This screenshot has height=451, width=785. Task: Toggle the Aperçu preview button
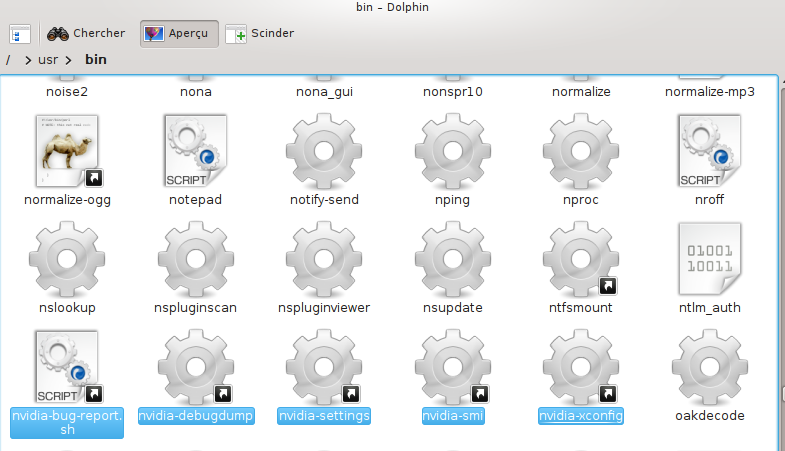coord(179,34)
